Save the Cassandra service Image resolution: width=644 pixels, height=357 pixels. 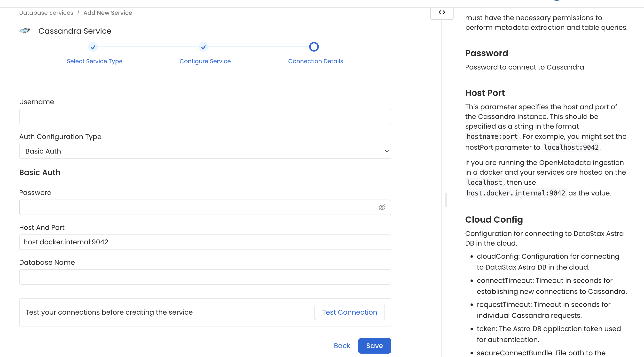point(374,346)
